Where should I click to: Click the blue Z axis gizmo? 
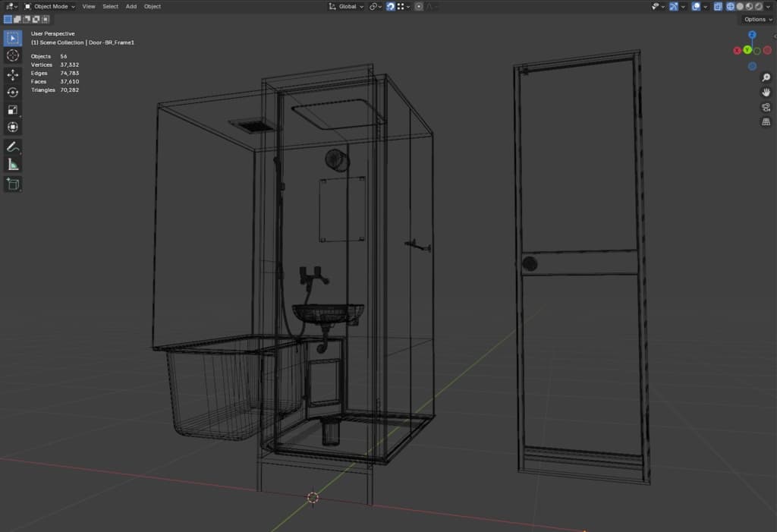point(752,35)
